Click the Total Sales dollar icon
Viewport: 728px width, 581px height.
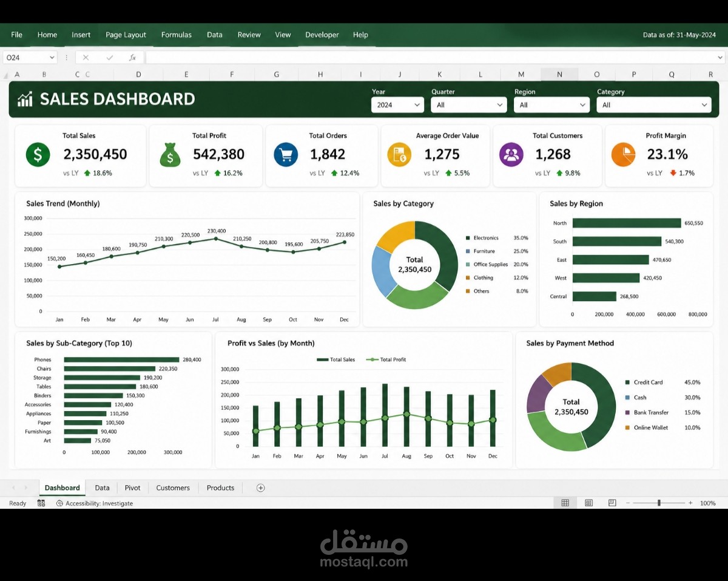[38, 154]
